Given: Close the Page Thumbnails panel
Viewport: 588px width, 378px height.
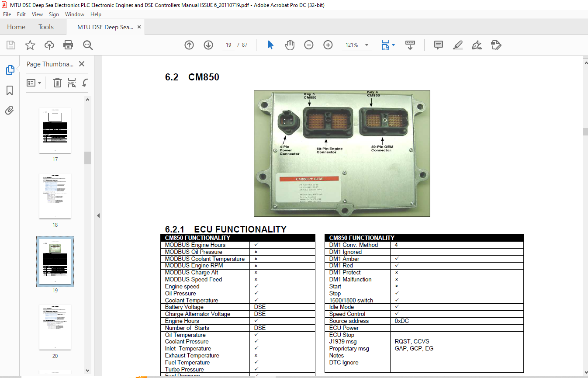Looking at the screenshot, I should (81, 64).
